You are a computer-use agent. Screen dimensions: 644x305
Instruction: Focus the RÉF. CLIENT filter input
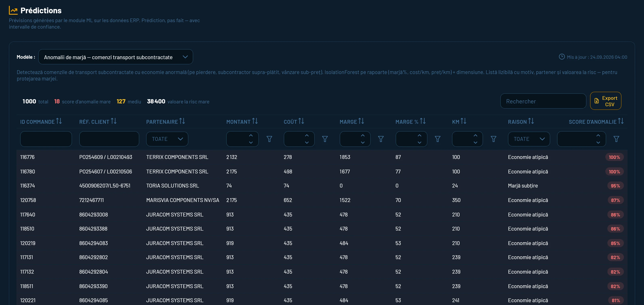[109, 139]
